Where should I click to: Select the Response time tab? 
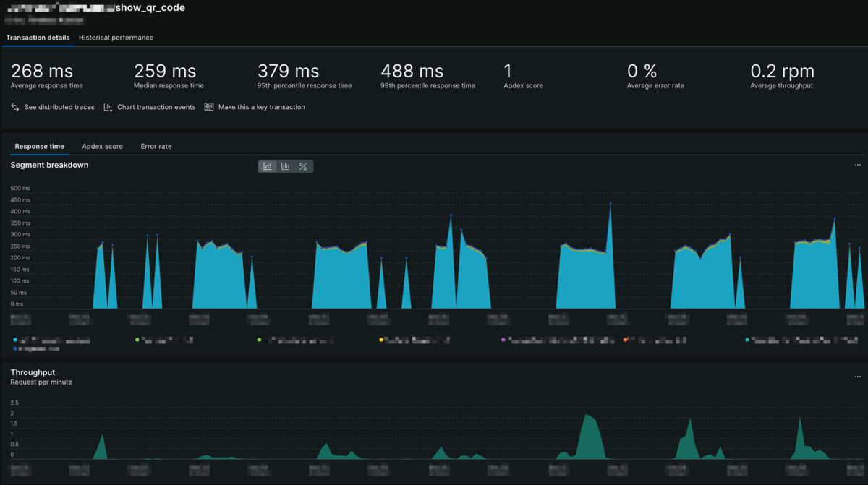(40, 146)
